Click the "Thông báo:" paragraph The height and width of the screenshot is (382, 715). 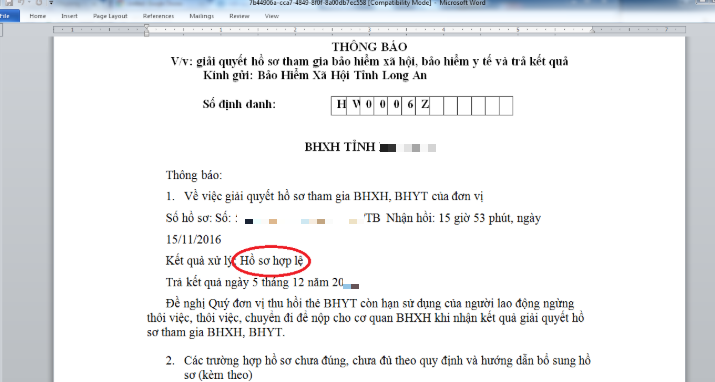[194, 175]
